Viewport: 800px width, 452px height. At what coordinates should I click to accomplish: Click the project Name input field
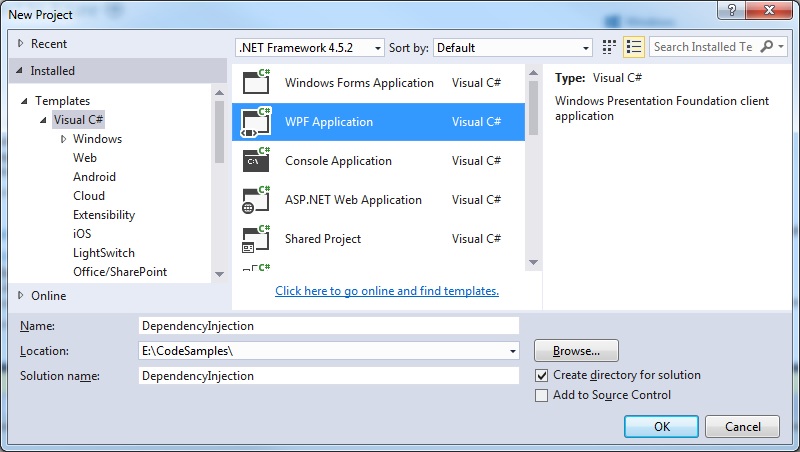pos(329,326)
